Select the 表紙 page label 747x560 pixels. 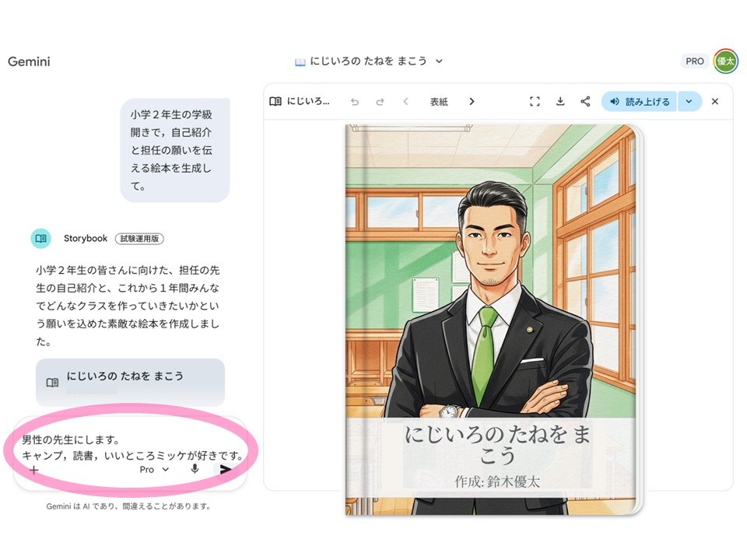click(440, 101)
